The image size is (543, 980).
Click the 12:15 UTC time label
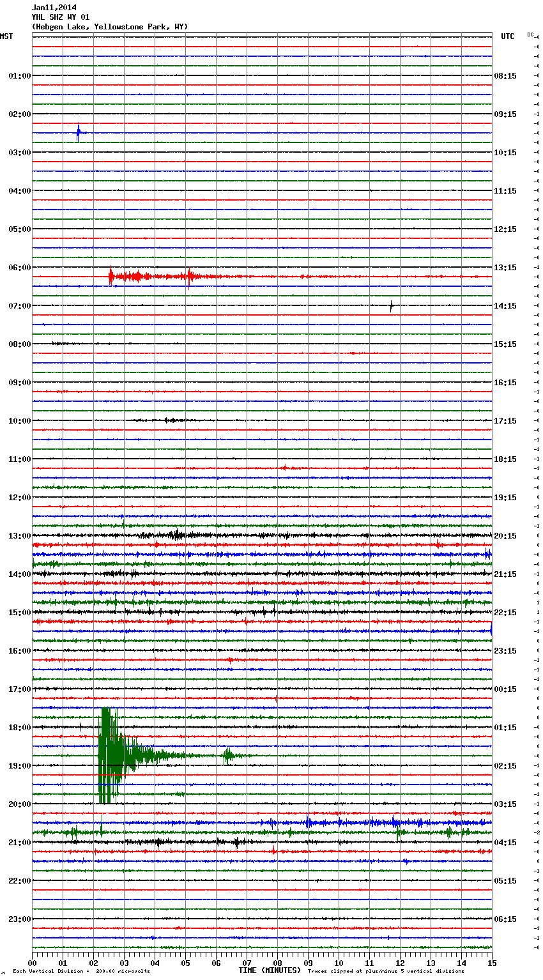505,229
